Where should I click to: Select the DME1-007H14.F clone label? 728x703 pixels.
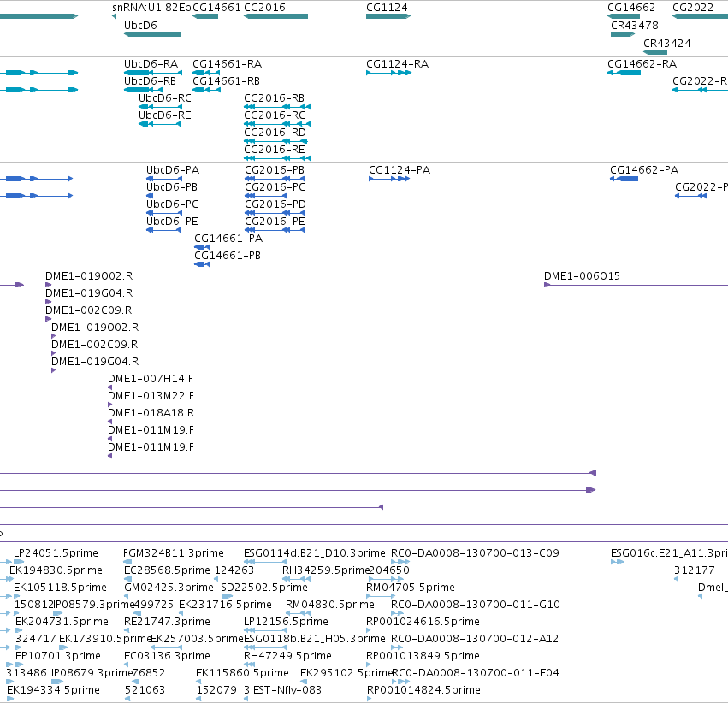pos(151,379)
